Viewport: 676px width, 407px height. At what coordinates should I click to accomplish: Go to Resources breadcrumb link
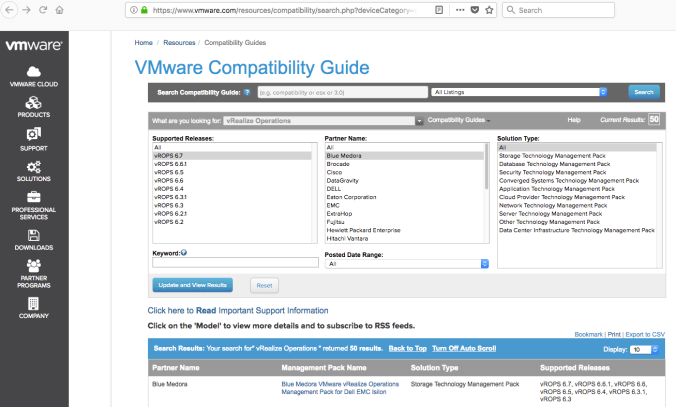(x=179, y=42)
